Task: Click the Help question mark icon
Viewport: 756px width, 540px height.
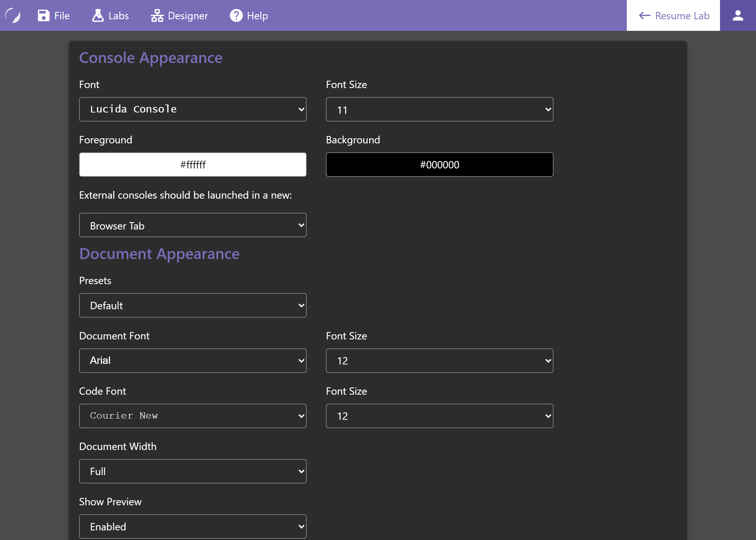Action: 236,15
